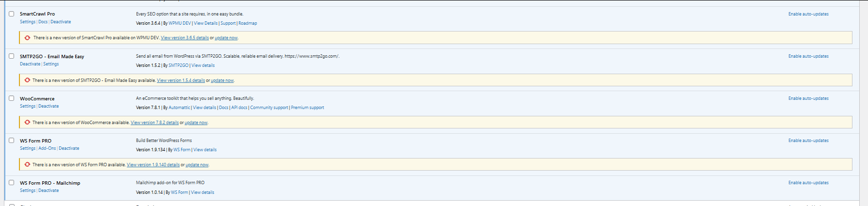Click the WooCommerce update notice icon
The width and height of the screenshot is (868, 206).
click(28, 122)
